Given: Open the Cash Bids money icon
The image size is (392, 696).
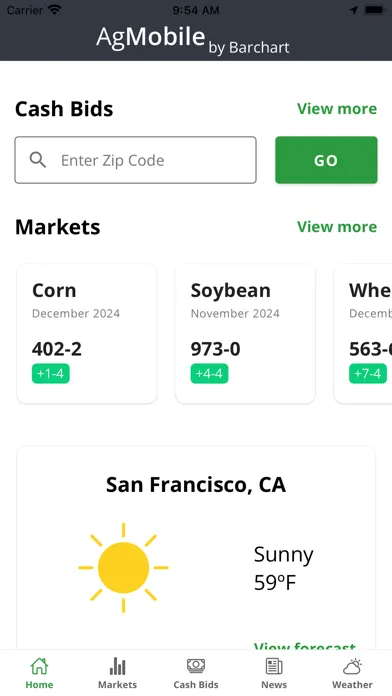Looking at the screenshot, I should coord(196,666).
